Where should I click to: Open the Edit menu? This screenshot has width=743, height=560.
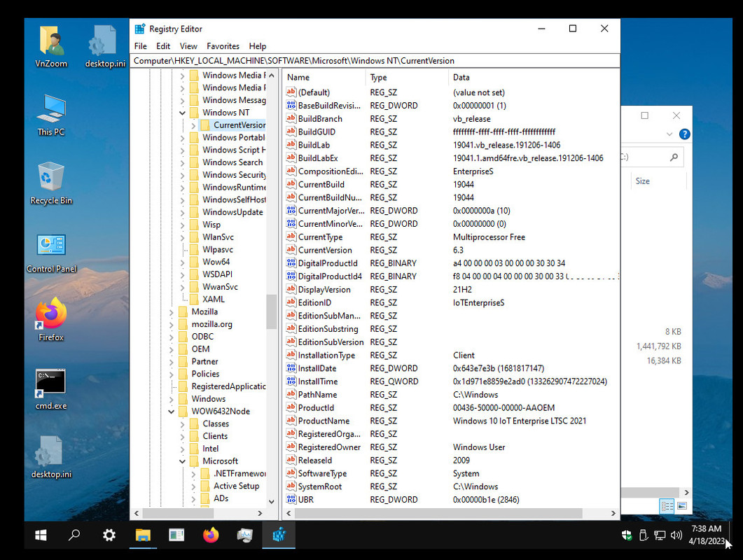point(163,46)
